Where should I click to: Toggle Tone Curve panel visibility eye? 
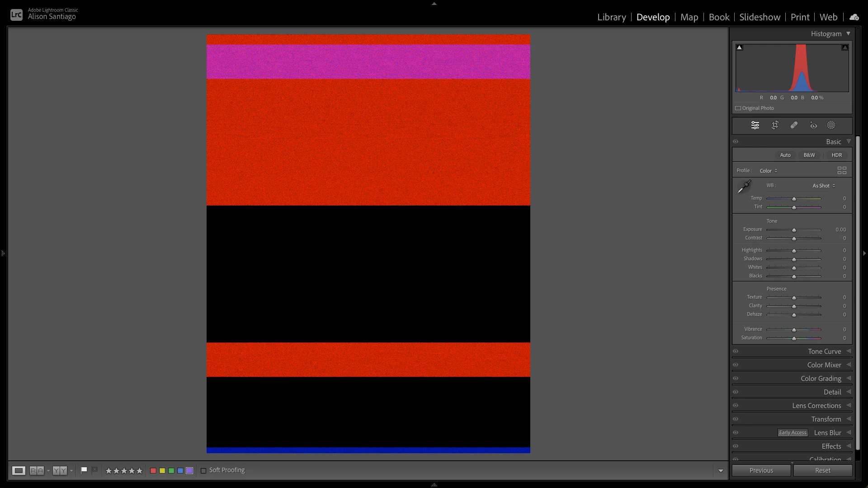(736, 351)
